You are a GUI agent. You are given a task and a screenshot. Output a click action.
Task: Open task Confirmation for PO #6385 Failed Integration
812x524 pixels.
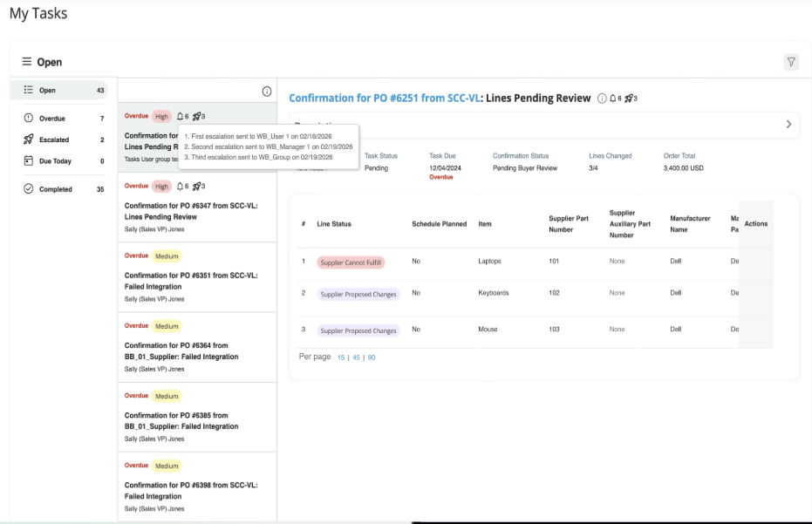click(197, 418)
